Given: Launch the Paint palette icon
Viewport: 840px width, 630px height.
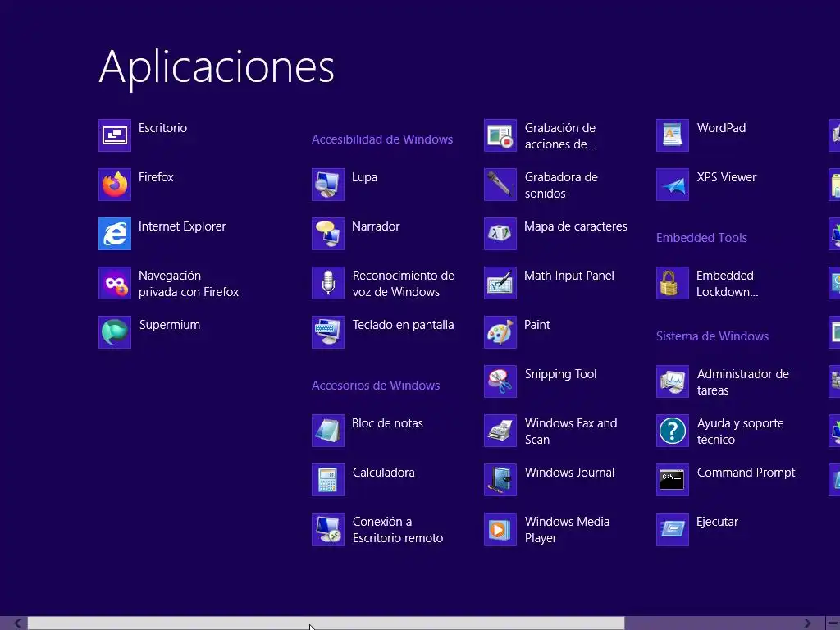Looking at the screenshot, I should point(500,332).
